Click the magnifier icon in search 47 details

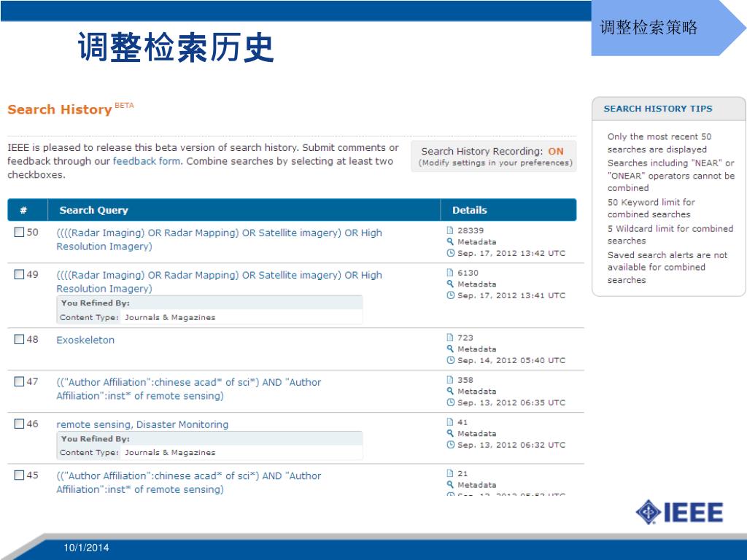(449, 391)
